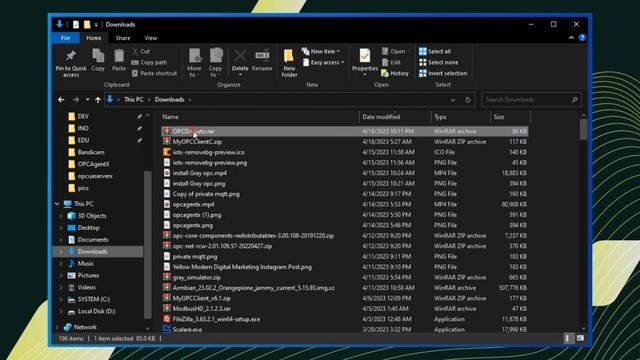Click Pin to Quick access icon
This screenshot has width=640, height=360.
point(71,56)
